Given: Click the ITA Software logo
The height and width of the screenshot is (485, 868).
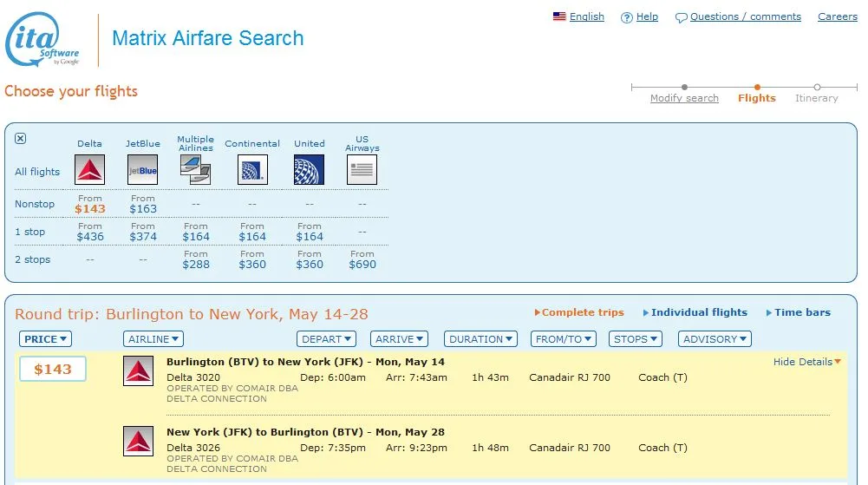Looking at the screenshot, I should click(x=42, y=39).
